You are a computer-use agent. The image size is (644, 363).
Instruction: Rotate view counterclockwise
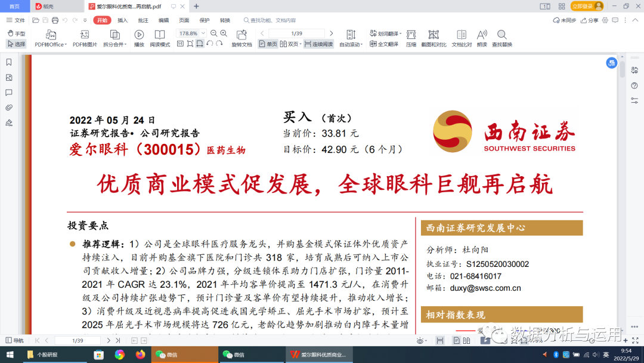pyautogui.click(x=209, y=44)
